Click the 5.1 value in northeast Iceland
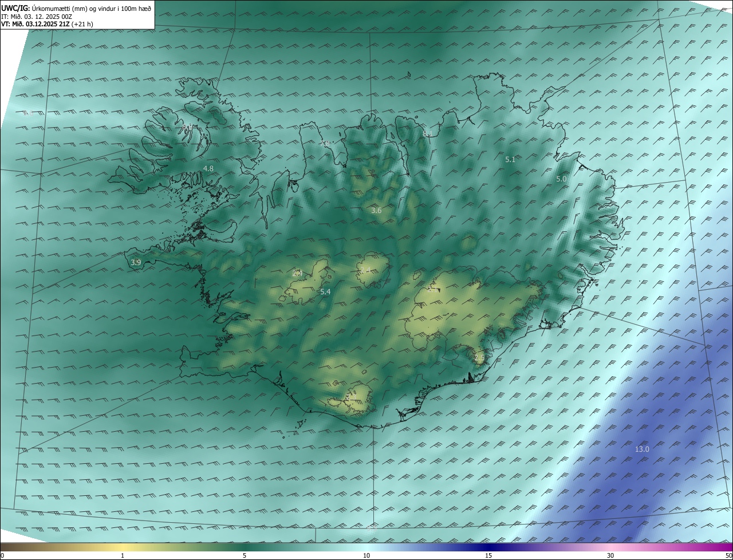Screen dimensions: 733x560 [510, 160]
